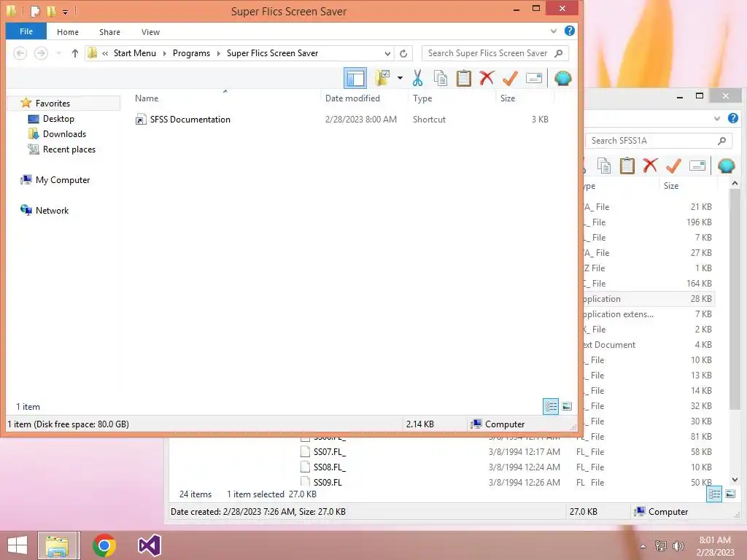Switch to the Home ribbon tab
747x560 pixels.
coord(68,32)
